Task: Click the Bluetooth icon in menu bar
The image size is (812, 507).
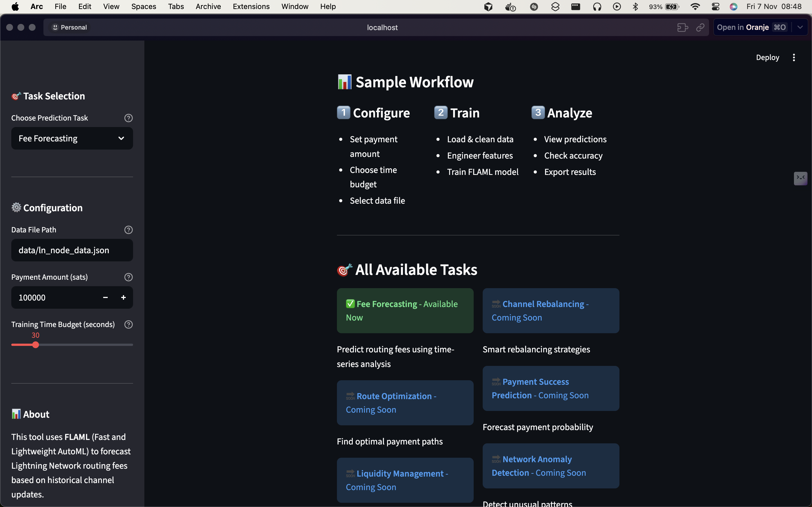Action: [x=635, y=7]
